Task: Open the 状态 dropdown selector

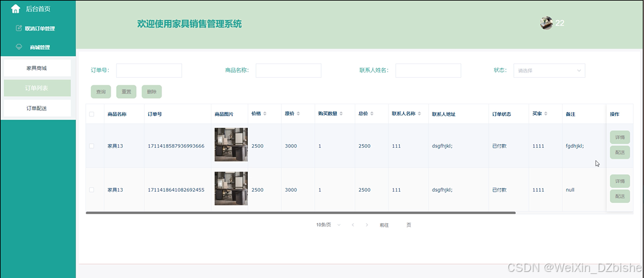Action: 549,71
